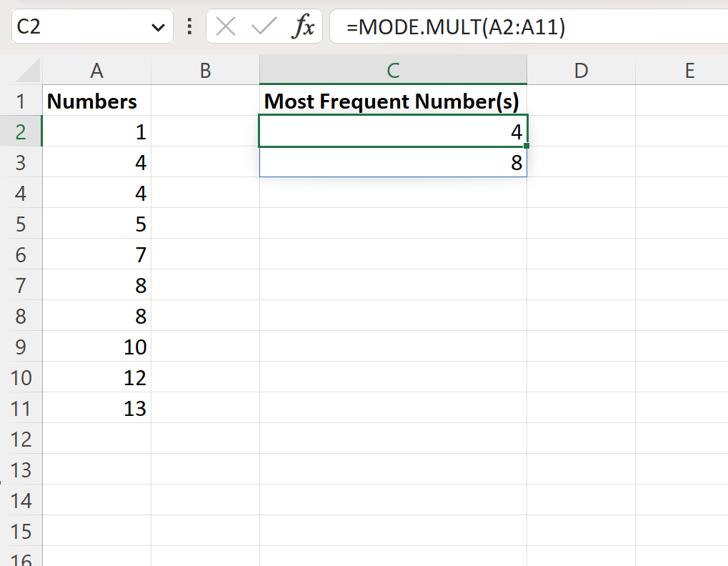
Task: Click the 'Numbers' header cell
Action: pos(96,101)
